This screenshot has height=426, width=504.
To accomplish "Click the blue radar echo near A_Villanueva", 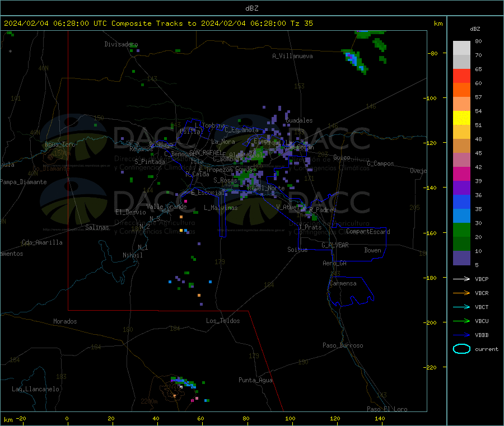I will point(354,60).
